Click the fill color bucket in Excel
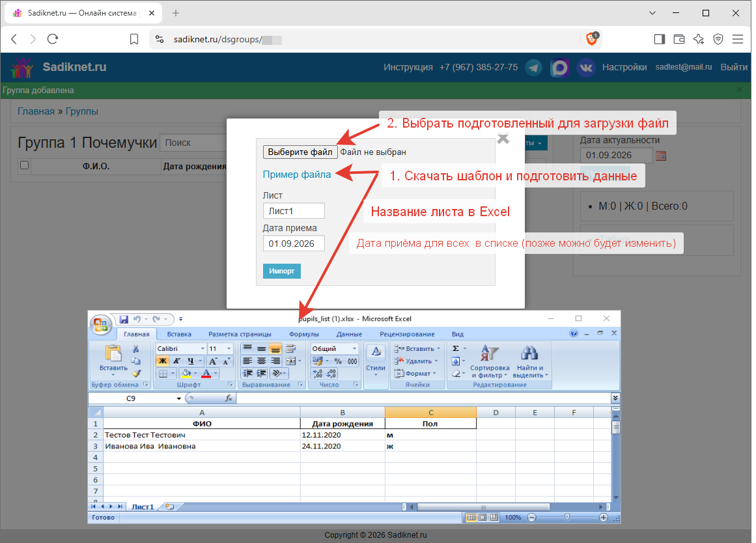The height and width of the screenshot is (543, 756). (186, 373)
